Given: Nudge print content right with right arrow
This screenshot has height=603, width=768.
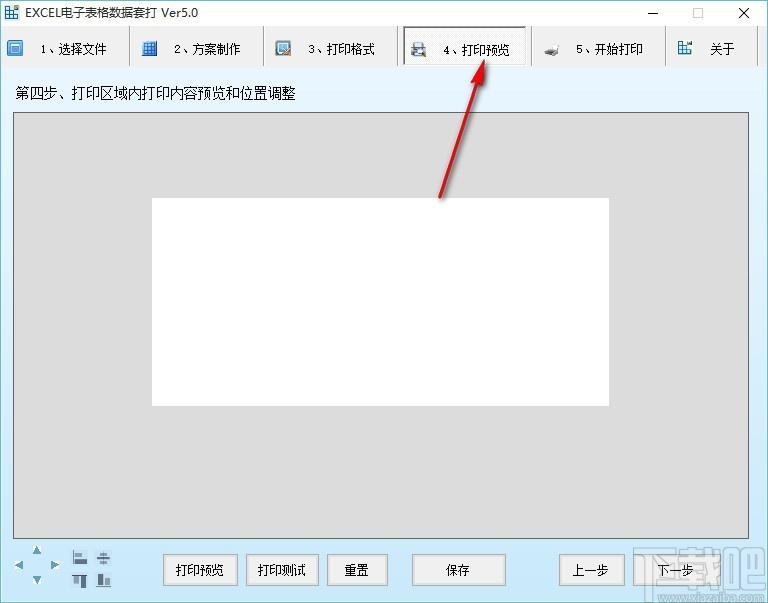Looking at the screenshot, I should tap(55, 565).
